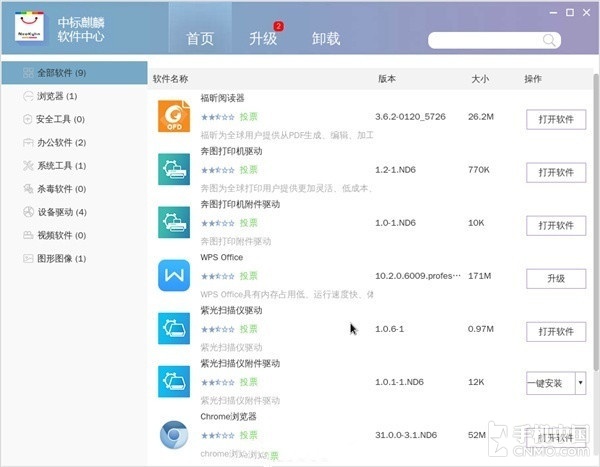Click 打开软件 for 奔图打印机驱动
This screenshot has height=467, width=600.
556,173
